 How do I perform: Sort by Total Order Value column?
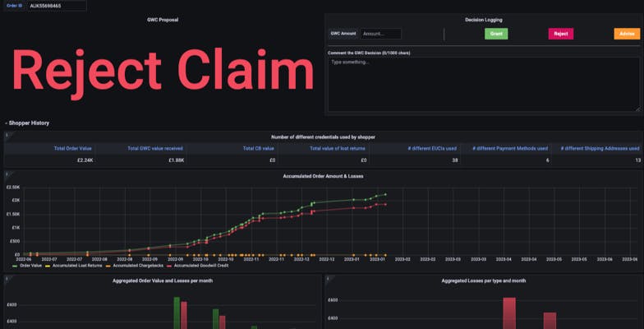[x=72, y=148]
